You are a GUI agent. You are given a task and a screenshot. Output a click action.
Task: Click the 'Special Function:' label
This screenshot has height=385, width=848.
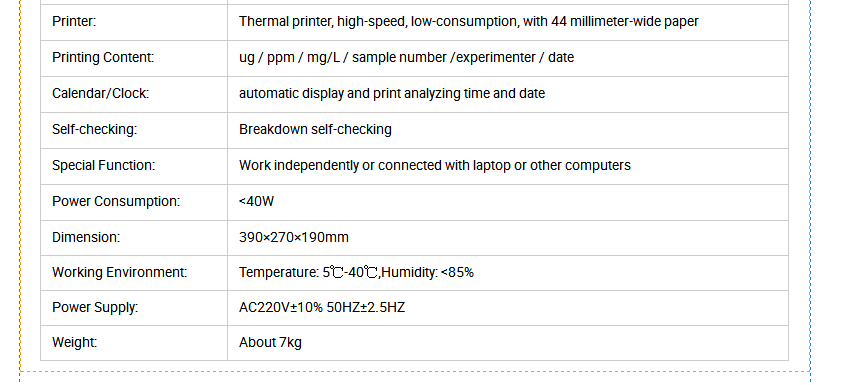tap(103, 165)
